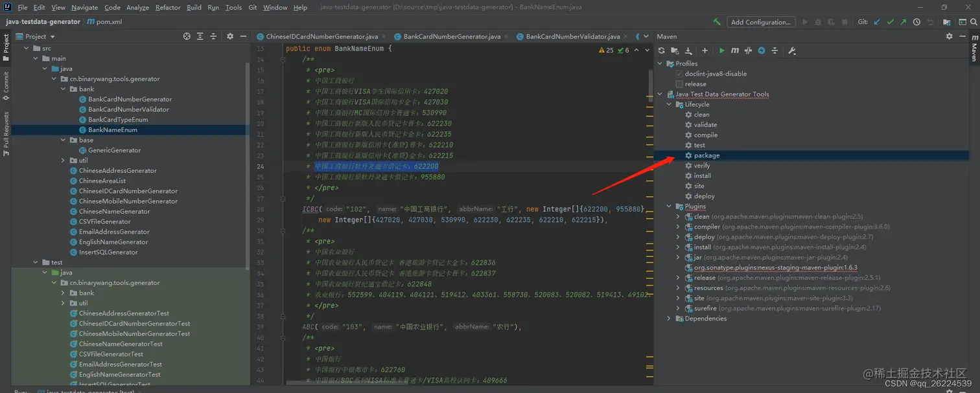Viewport: 980px width, 393px height.
Task: Click the warnings count indicator in editor
Action: click(x=606, y=50)
